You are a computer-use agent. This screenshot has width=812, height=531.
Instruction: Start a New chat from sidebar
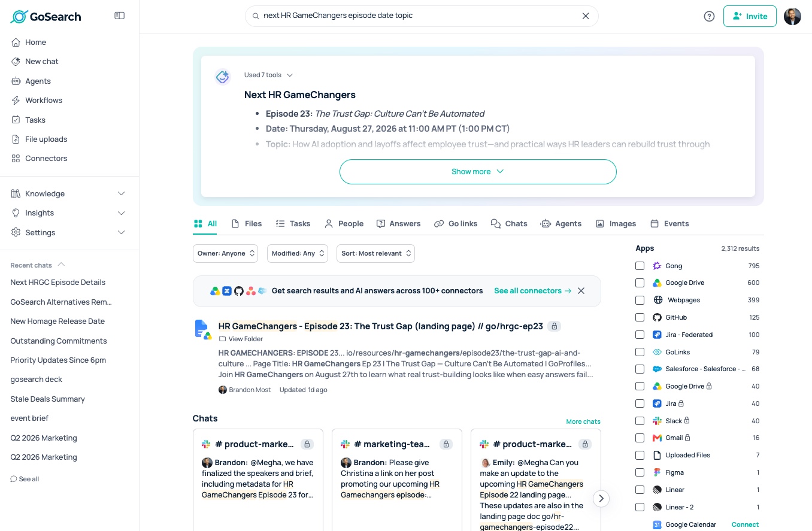pos(42,62)
